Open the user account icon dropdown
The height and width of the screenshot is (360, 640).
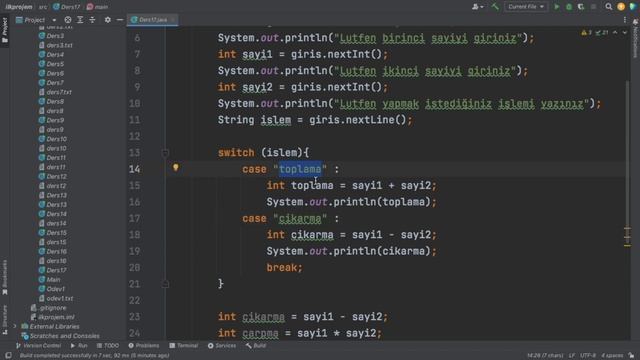click(477, 7)
